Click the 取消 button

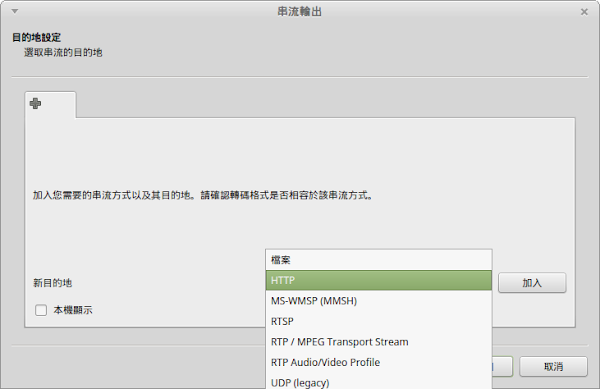pos(553,367)
